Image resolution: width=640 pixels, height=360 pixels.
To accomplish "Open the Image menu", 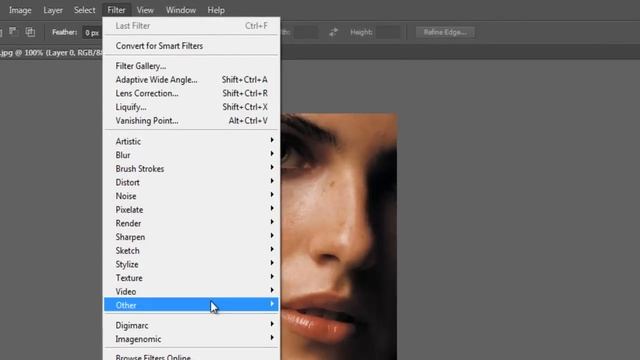I will tap(20, 10).
